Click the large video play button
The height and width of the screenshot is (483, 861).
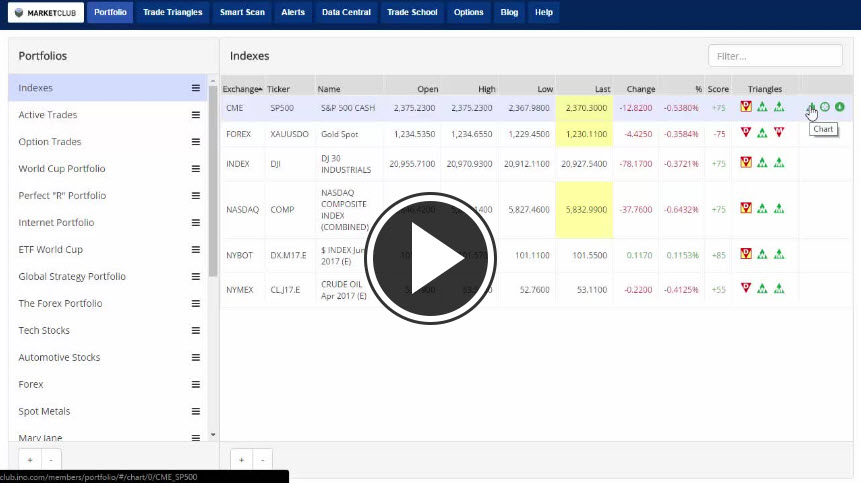coord(430,258)
